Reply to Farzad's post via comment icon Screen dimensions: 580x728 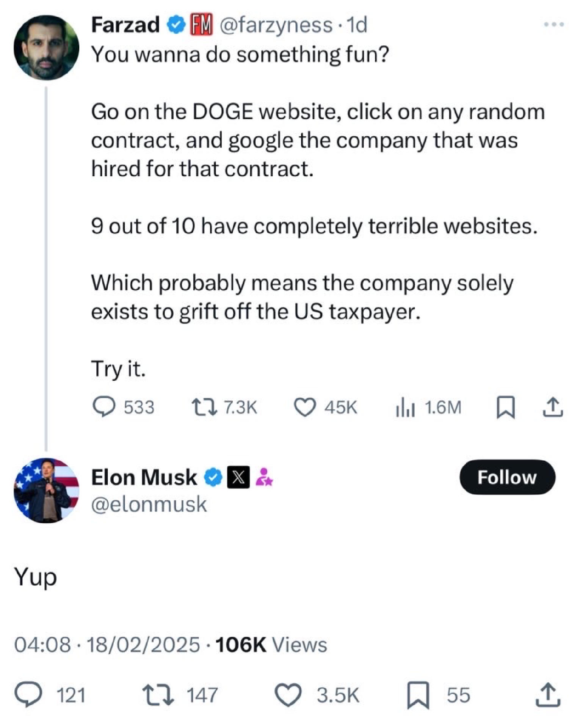tap(104, 407)
